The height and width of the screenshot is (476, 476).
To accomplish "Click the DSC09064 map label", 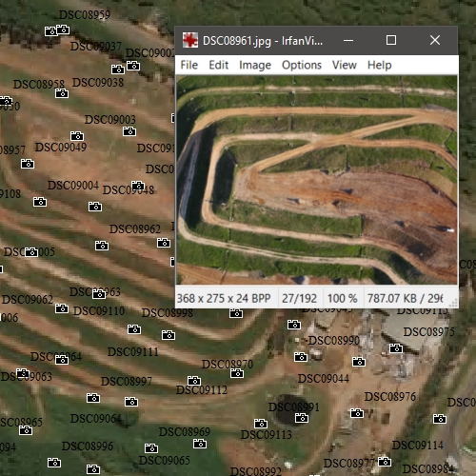I will 96,419.
